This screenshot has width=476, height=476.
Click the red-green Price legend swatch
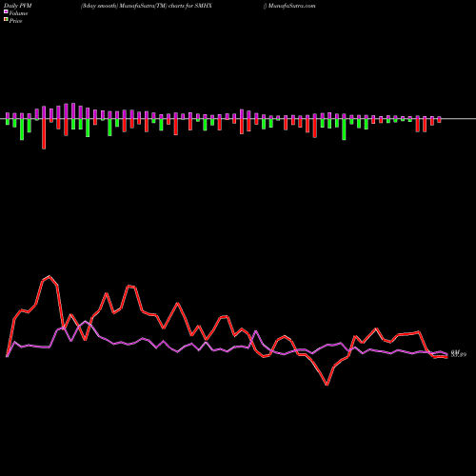[6, 20]
